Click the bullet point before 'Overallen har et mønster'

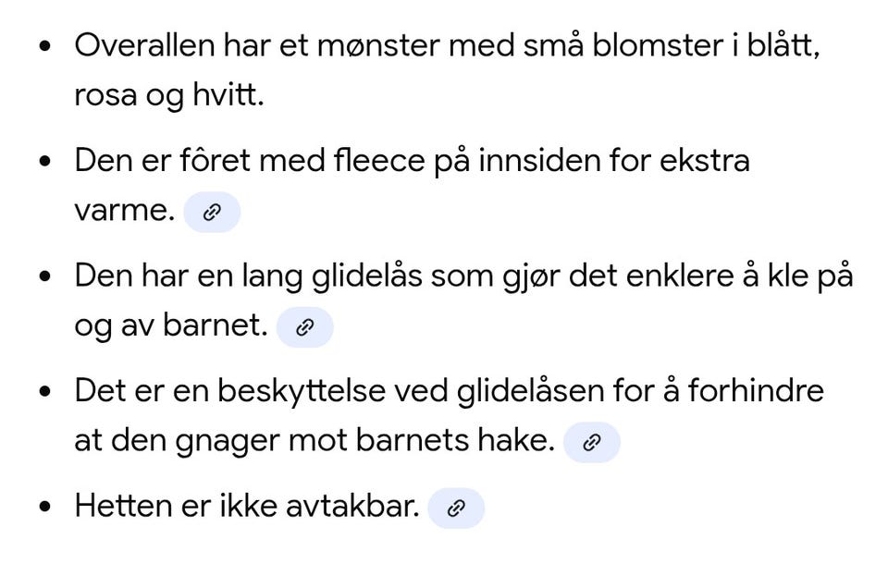(45, 46)
